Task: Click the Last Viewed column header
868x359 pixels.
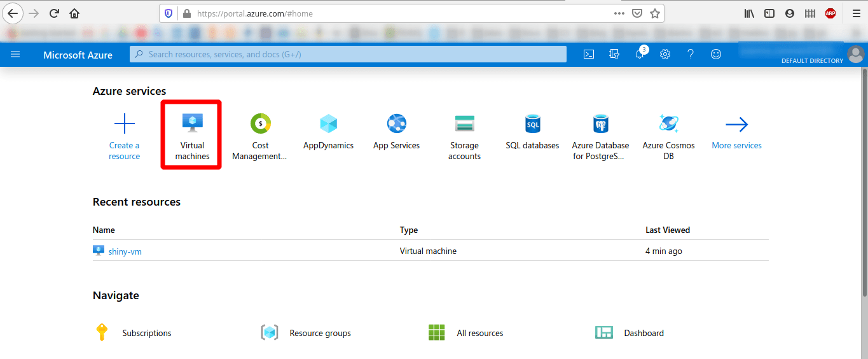Action: click(x=668, y=230)
